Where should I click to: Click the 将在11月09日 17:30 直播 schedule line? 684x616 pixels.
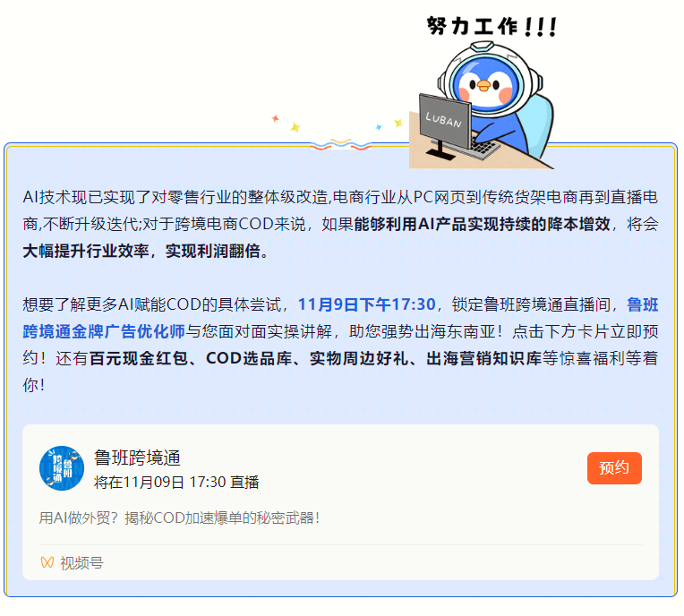tap(176, 482)
